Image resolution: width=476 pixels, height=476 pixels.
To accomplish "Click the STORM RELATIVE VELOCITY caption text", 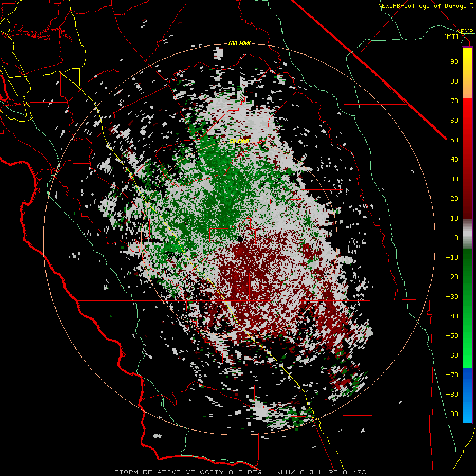I will click(x=169, y=472).
